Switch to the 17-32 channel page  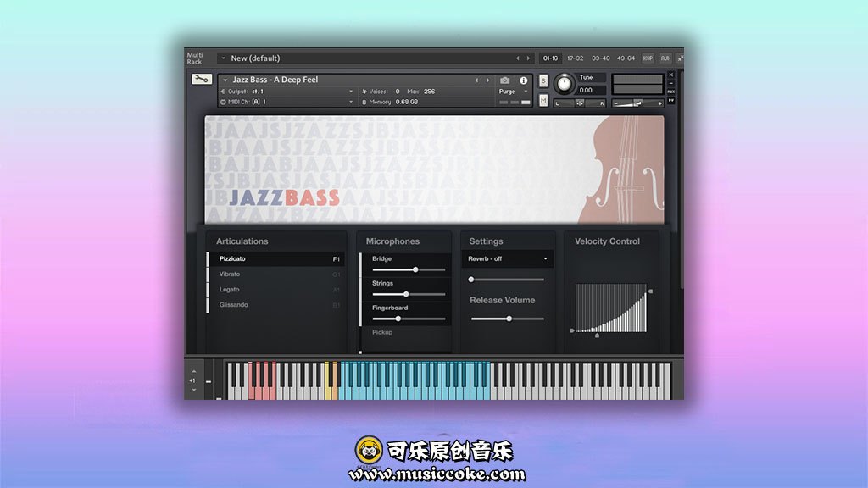click(576, 58)
